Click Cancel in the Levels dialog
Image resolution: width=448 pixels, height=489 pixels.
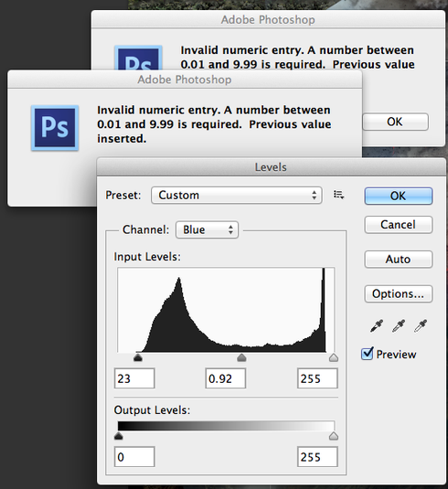click(x=399, y=225)
